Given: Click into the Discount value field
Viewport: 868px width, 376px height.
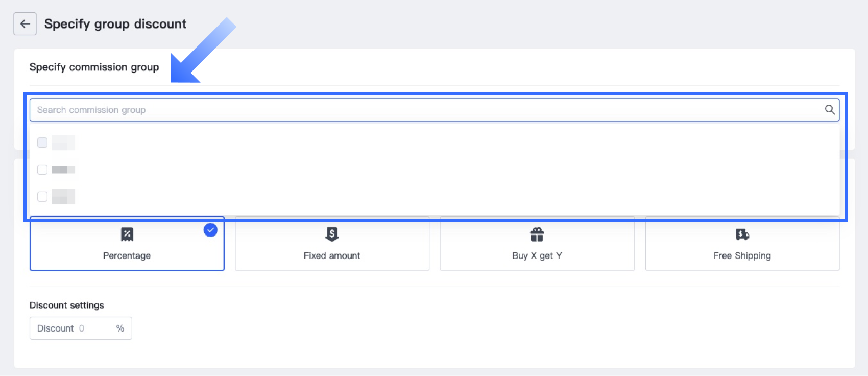Looking at the screenshot, I should (x=94, y=328).
